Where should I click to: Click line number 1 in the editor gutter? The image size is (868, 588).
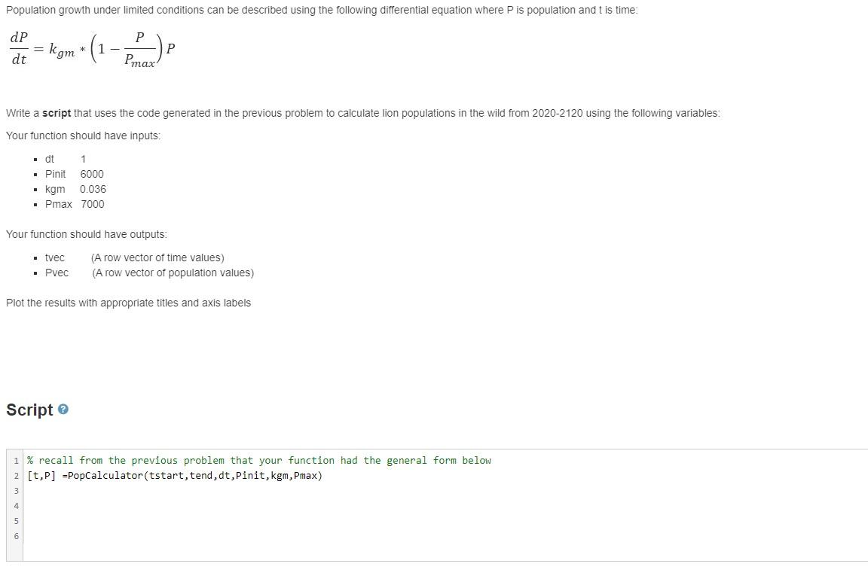16,460
